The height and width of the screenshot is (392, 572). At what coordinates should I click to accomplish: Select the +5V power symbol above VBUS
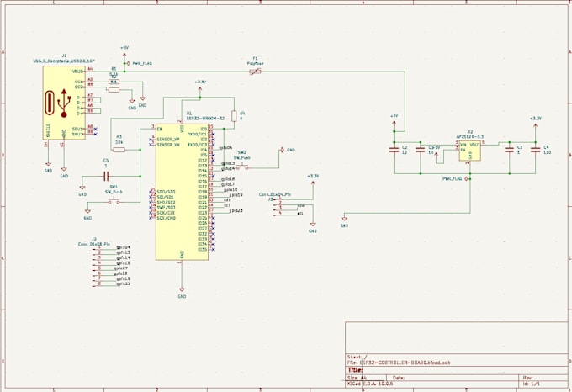coord(124,55)
